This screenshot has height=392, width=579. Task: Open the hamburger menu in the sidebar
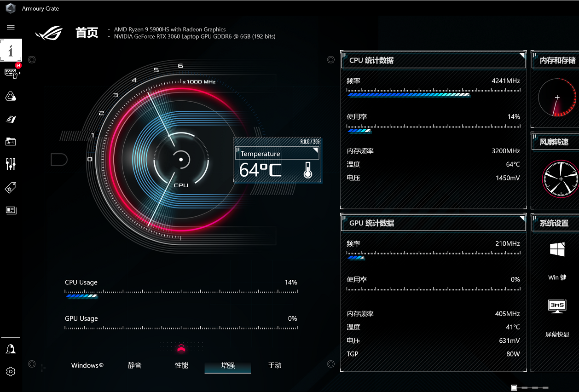point(11,28)
